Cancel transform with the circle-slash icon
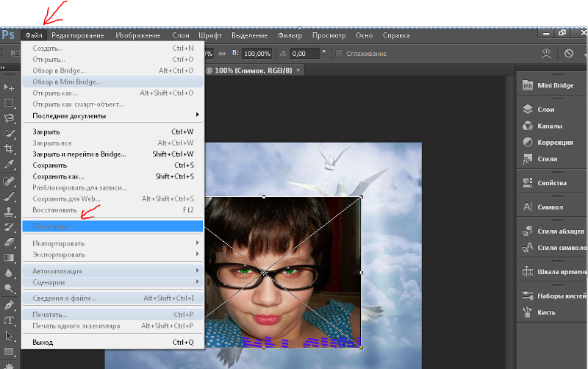 coord(569,54)
